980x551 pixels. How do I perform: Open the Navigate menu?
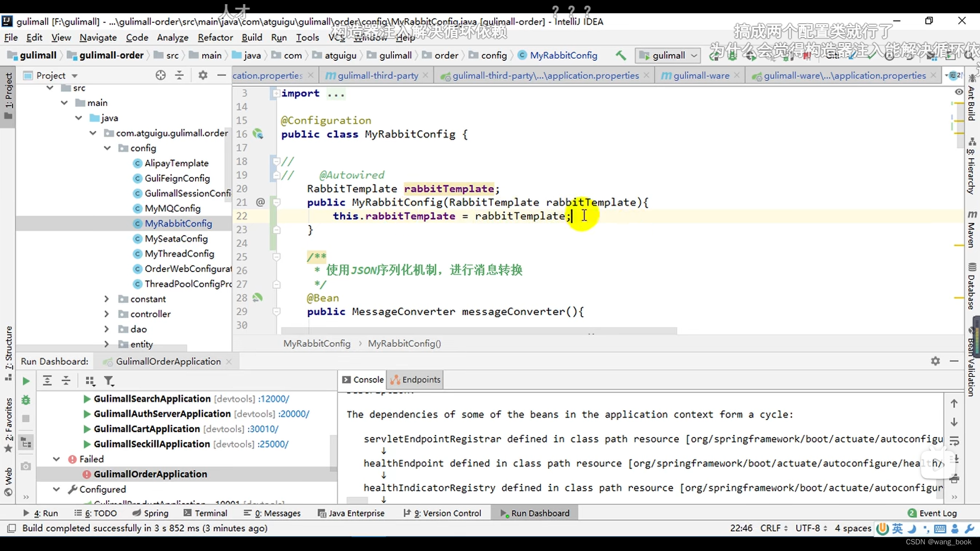pyautogui.click(x=98, y=37)
